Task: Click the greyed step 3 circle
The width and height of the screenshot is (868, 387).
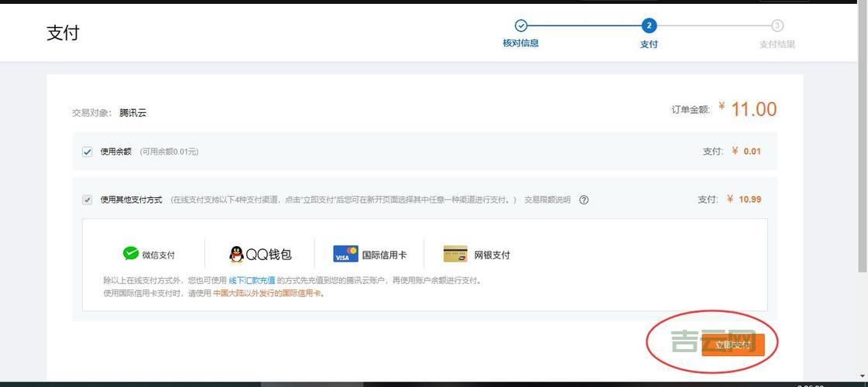Action: [x=777, y=26]
